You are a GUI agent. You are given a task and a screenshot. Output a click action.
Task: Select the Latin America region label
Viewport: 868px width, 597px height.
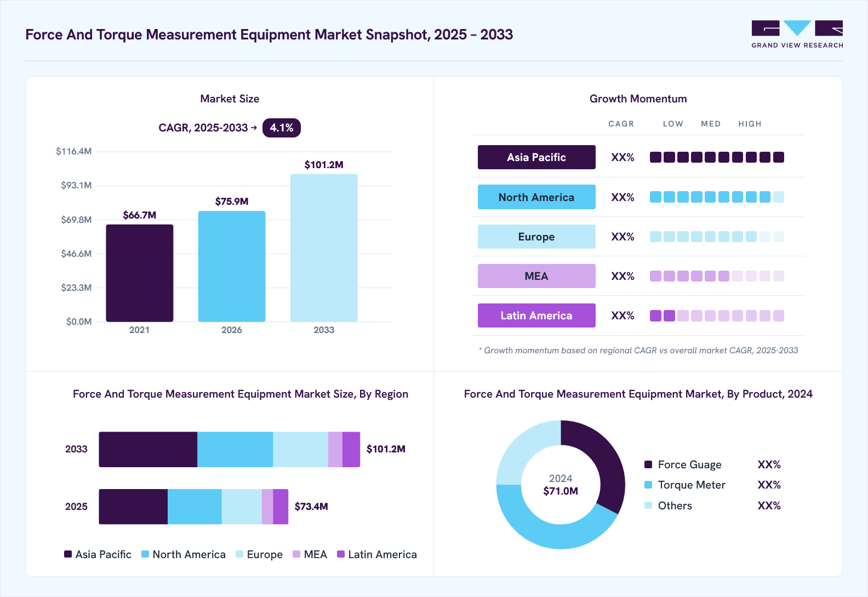click(x=536, y=315)
